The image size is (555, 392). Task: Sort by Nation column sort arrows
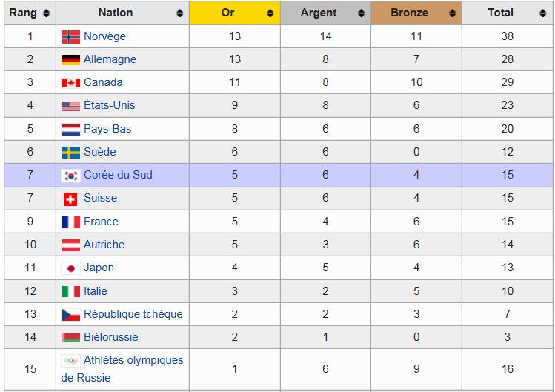179,13
